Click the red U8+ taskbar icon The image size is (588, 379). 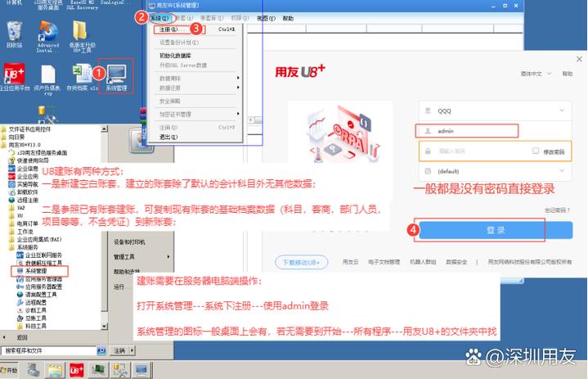click(x=76, y=370)
